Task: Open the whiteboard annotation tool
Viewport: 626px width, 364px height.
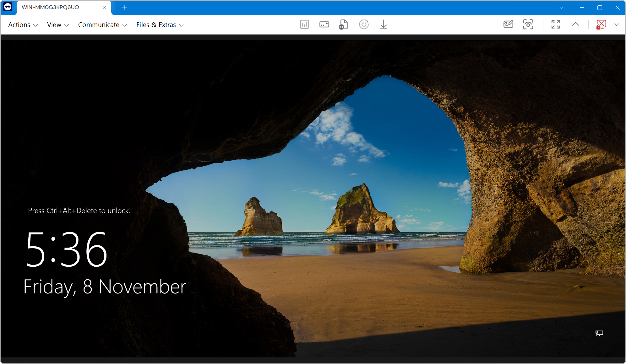Action: click(x=508, y=24)
